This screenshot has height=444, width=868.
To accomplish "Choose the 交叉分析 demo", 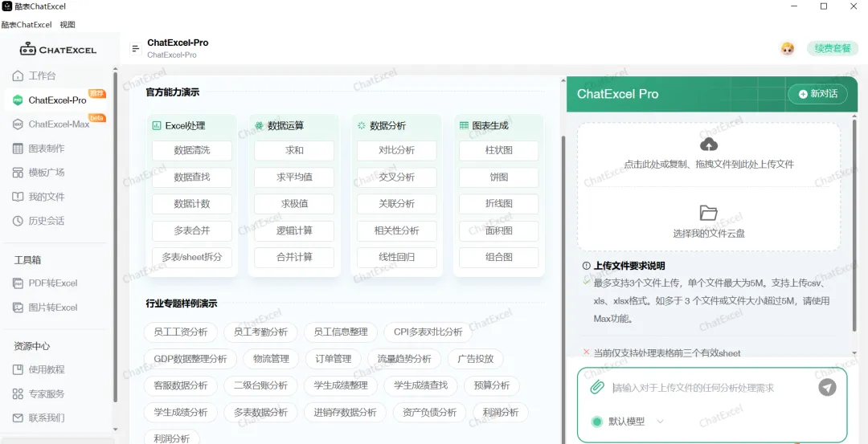I will (396, 177).
